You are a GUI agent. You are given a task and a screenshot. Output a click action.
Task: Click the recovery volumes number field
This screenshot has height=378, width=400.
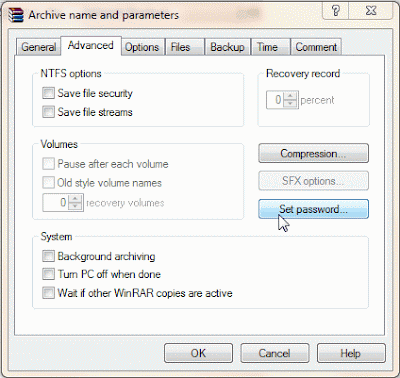pos(56,202)
